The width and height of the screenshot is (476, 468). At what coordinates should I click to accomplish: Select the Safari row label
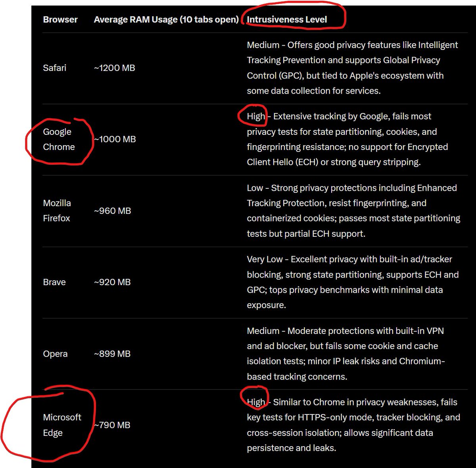(54, 68)
